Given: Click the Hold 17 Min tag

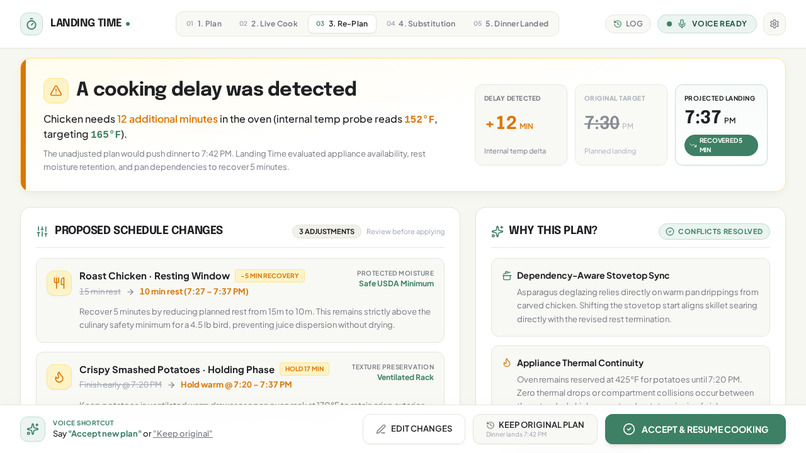Looking at the screenshot, I should (x=304, y=369).
